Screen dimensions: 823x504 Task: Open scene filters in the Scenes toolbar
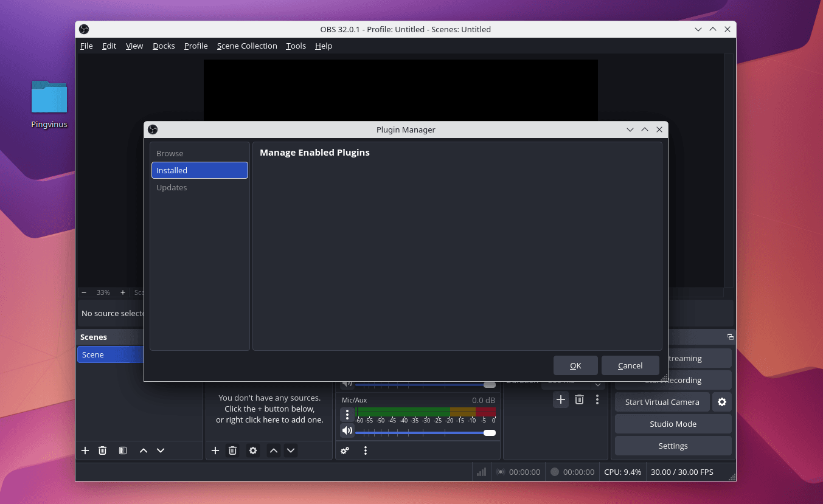pyautogui.click(x=123, y=450)
